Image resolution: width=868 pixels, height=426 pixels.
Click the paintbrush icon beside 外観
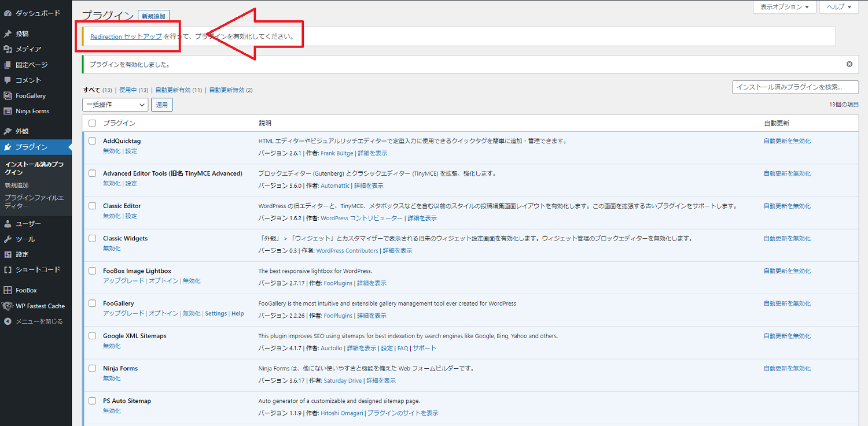8,131
